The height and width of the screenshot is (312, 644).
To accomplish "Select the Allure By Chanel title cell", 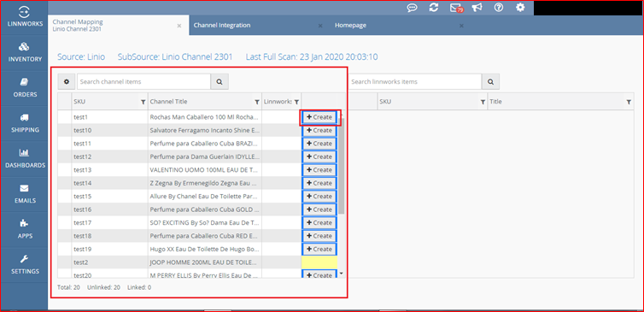I will (x=205, y=196).
